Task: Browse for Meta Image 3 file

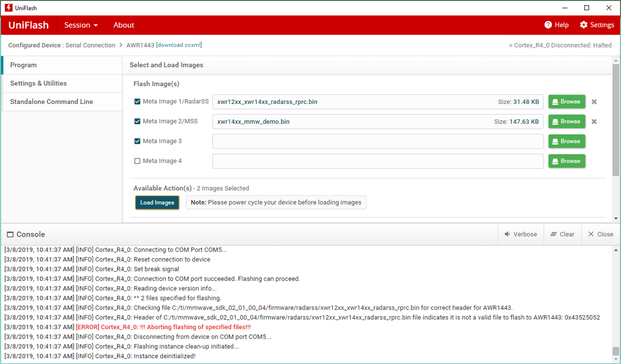Action: pos(566,141)
